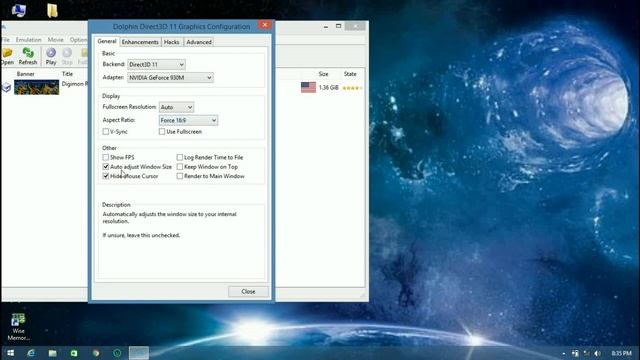Enable Render to Main Window
This screenshot has height=360, width=640.
click(180, 176)
